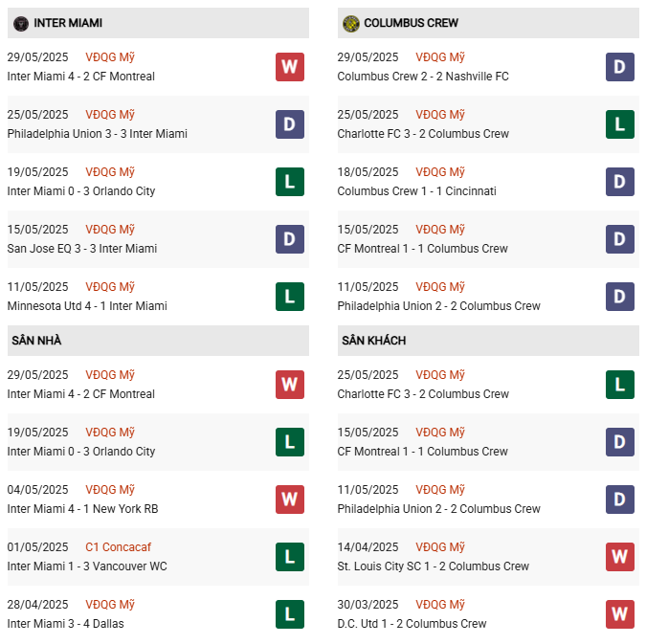Click the D badge for Philadelphia Union 3-3 Inter Miami
This screenshot has height=644, width=646.
click(290, 124)
